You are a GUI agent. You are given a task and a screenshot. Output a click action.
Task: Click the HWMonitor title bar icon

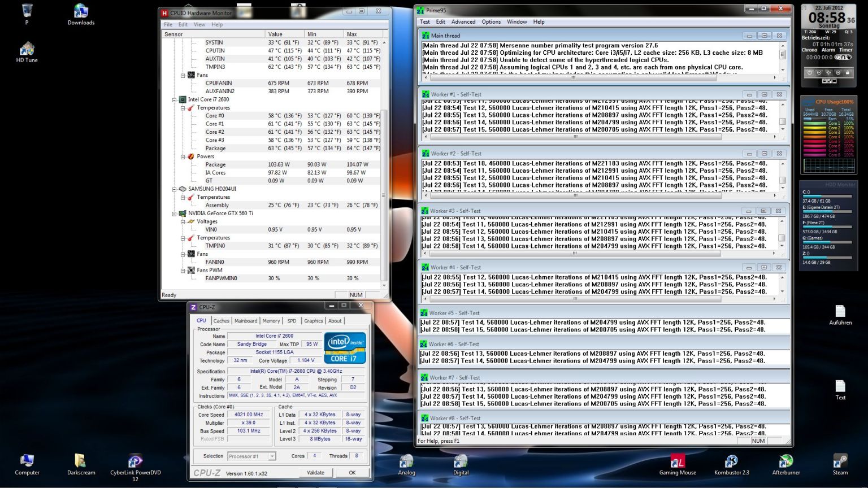tap(164, 13)
